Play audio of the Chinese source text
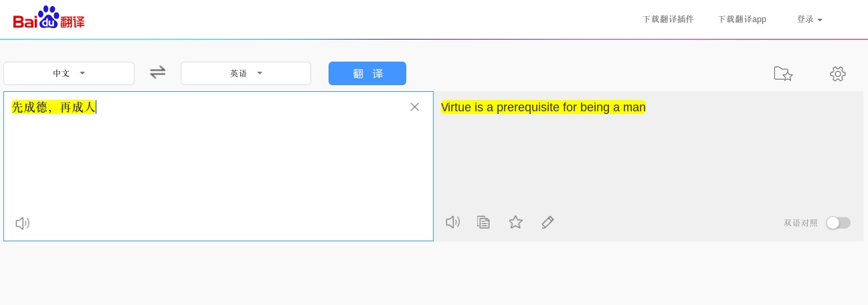This screenshot has height=305, width=868. click(x=23, y=223)
